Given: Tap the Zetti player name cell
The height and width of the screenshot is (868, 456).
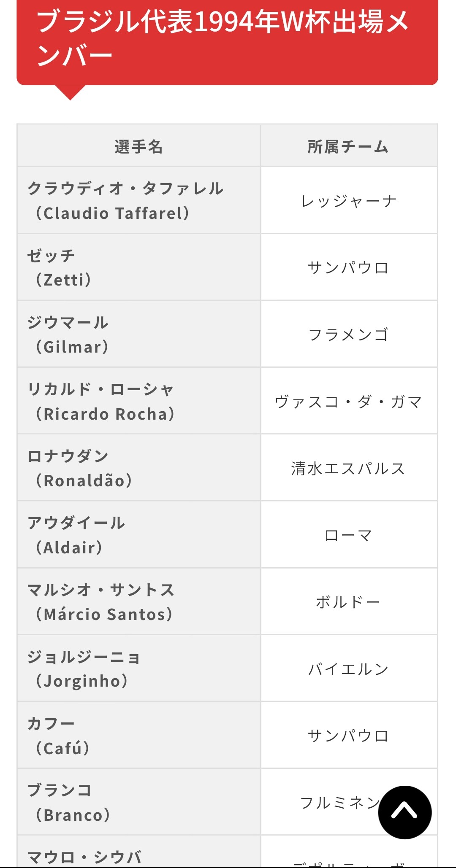Looking at the screenshot, I should click(x=138, y=267).
